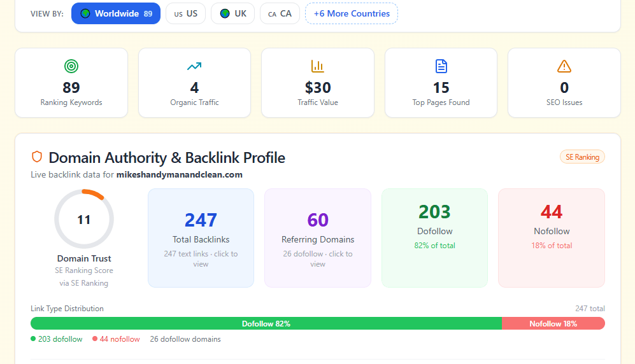635x364 pixels.
Task: Click the Domain Trust gauge showing 11
Action: [84, 219]
